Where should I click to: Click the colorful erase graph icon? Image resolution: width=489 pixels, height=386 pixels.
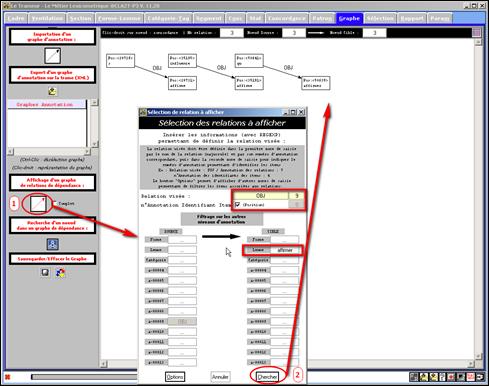(60, 273)
